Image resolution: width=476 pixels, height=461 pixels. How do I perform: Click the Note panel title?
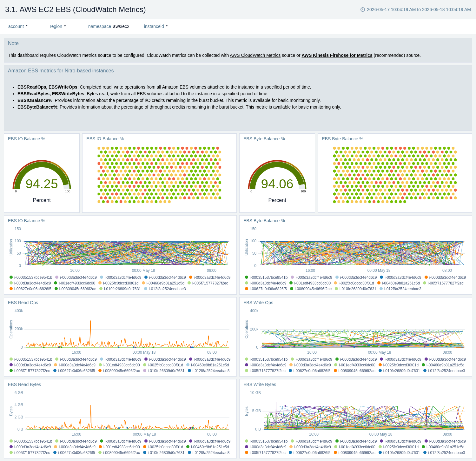pyautogui.click(x=13, y=43)
